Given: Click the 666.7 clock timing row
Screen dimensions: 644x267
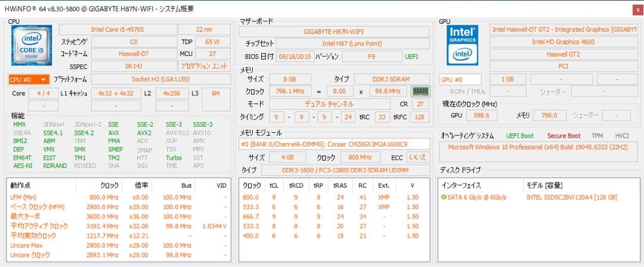Looking at the screenshot, I should click(x=334, y=216).
